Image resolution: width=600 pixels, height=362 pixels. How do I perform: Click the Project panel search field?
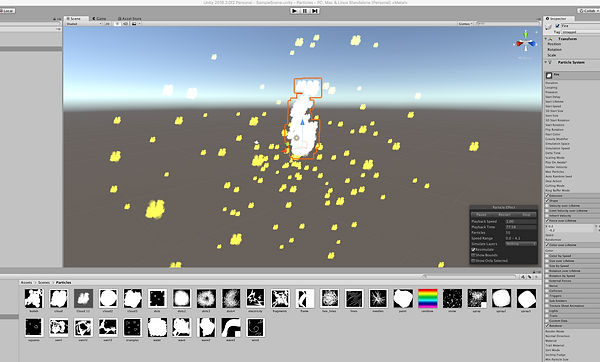tap(470, 276)
